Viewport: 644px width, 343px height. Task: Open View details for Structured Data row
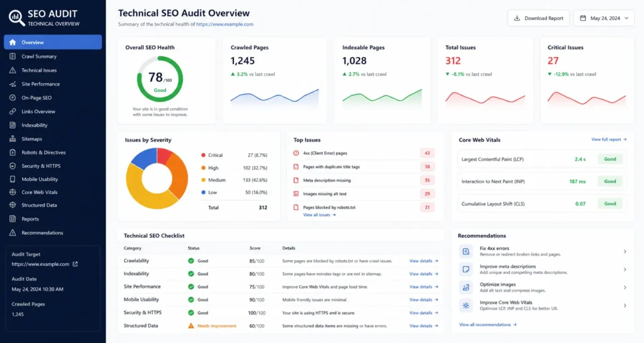click(423, 326)
